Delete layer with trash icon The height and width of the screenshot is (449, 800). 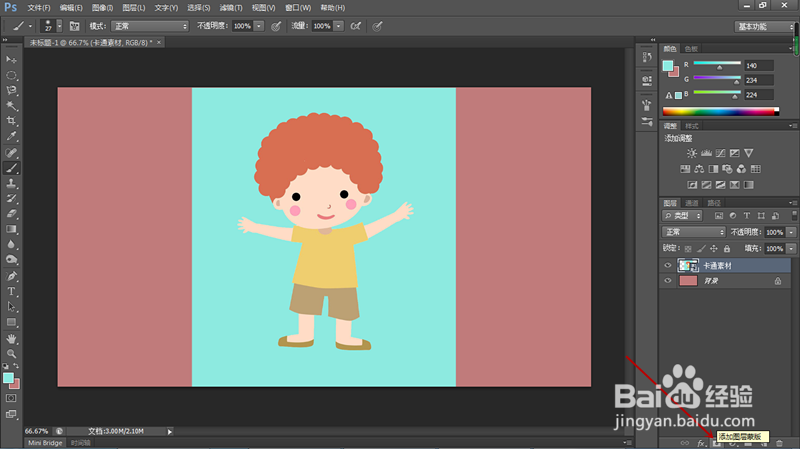pyautogui.click(x=779, y=443)
